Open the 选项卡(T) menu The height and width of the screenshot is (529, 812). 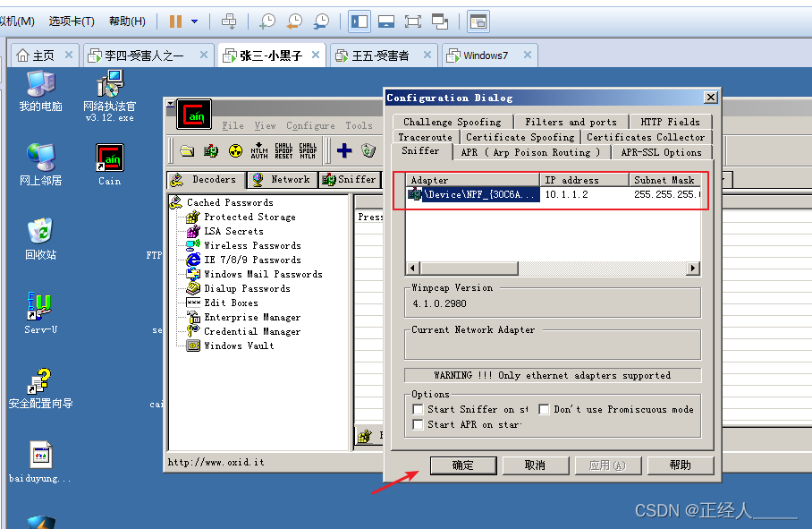(72, 21)
